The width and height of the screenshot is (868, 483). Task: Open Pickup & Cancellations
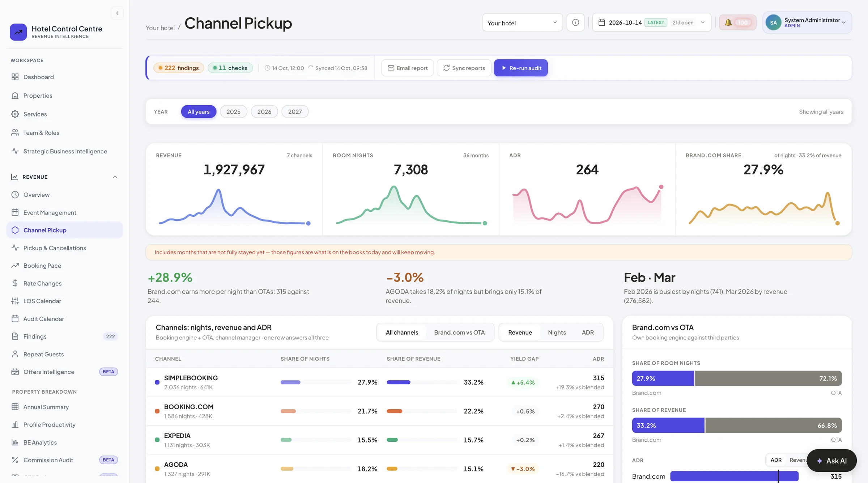tap(64, 248)
